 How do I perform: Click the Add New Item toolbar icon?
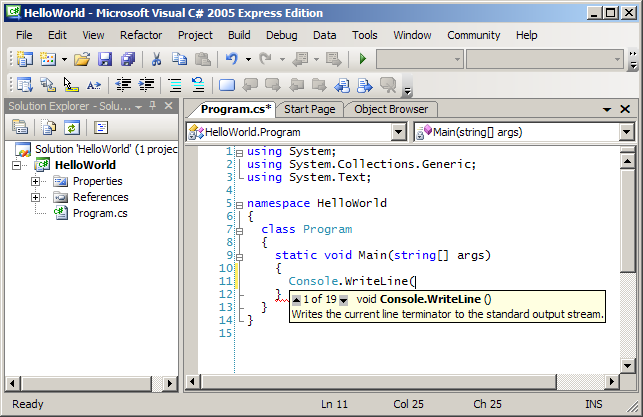point(48,59)
